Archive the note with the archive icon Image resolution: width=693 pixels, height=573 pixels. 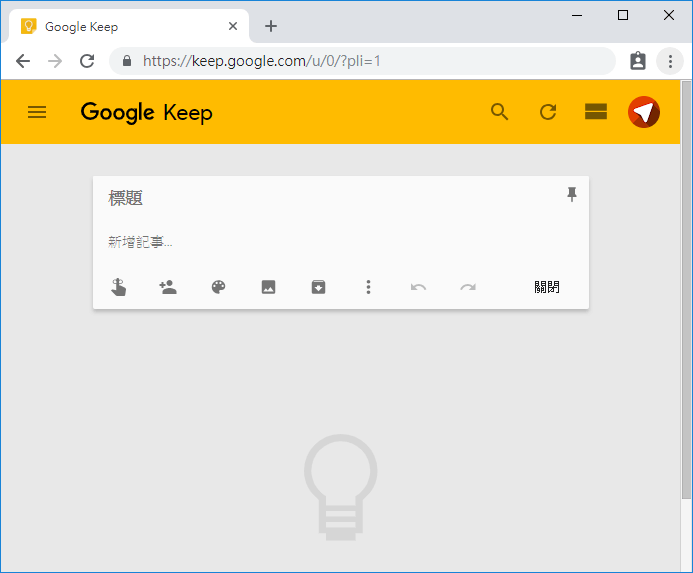point(318,287)
